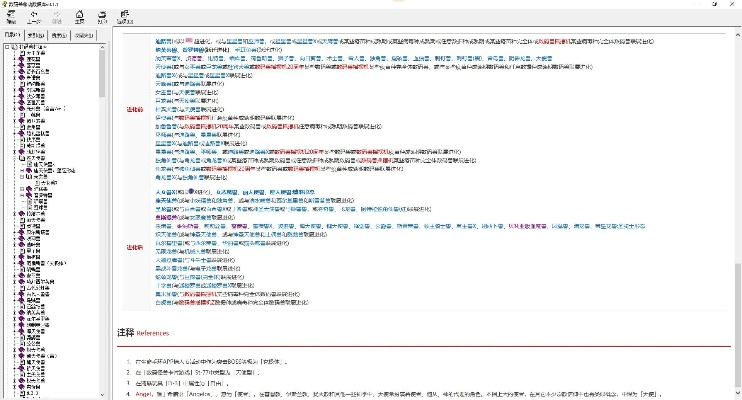The height and width of the screenshot is (400, 742).
Task: Click the "References" heading text
Action: (x=152, y=333)
